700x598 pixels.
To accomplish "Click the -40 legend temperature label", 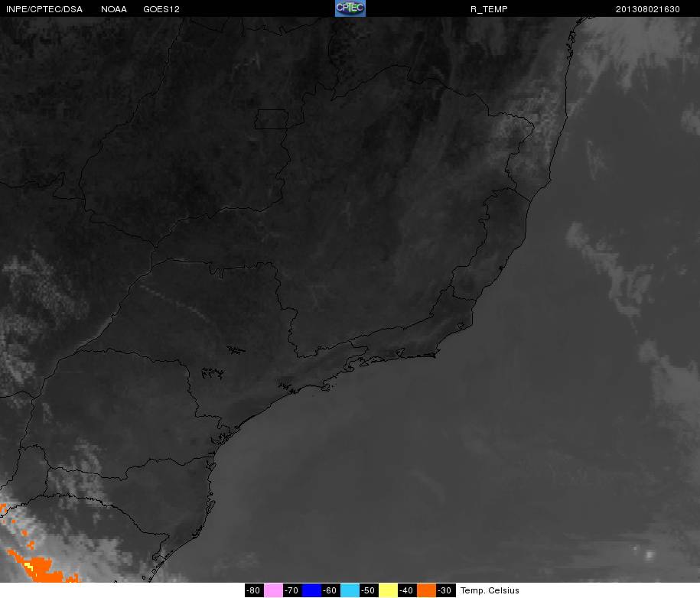I will tap(406, 590).
